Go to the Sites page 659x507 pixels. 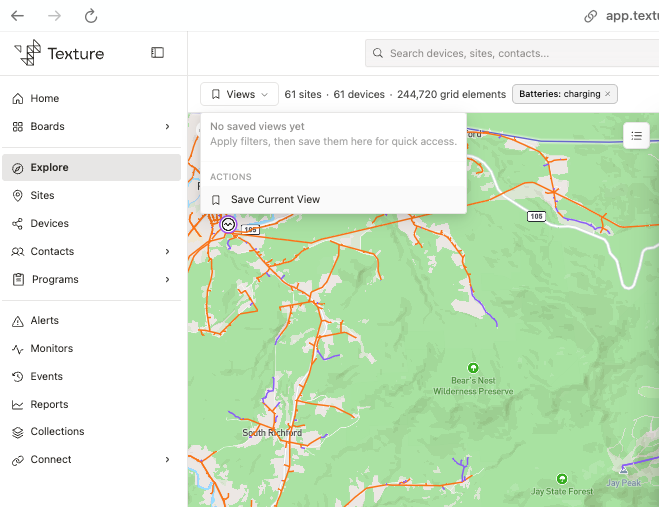tap(92, 195)
